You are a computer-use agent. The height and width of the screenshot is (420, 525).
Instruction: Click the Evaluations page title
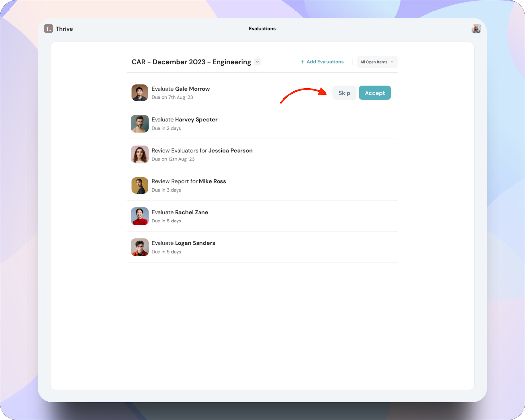(x=262, y=29)
